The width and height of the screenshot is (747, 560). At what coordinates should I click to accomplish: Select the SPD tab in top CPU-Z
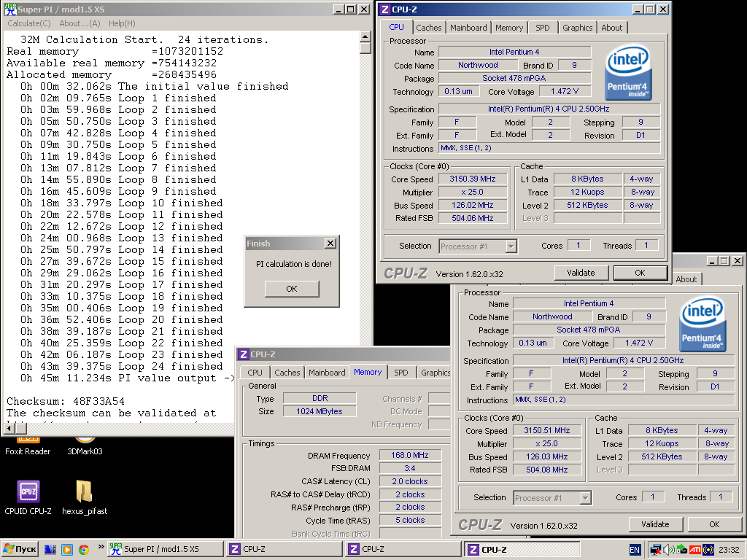[543, 28]
